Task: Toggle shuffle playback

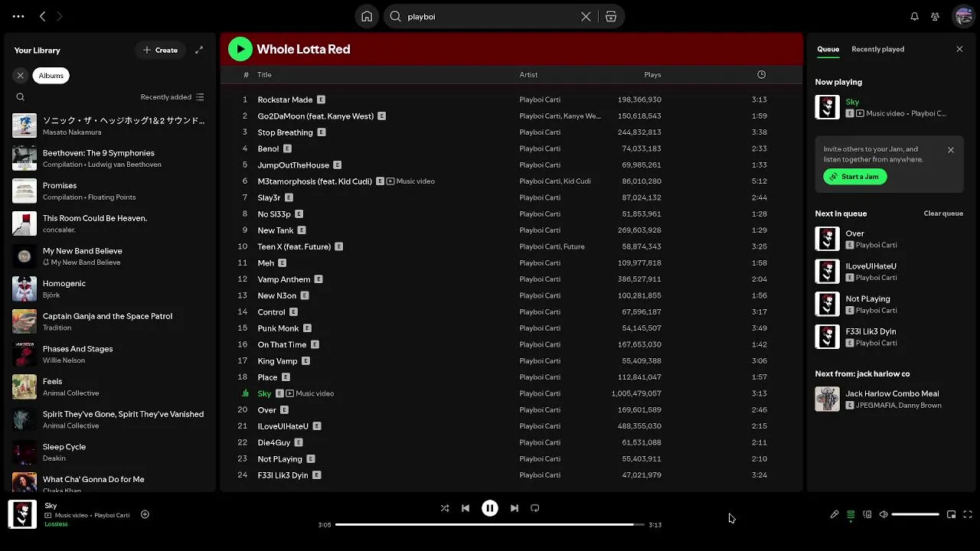Action: pyautogui.click(x=445, y=508)
